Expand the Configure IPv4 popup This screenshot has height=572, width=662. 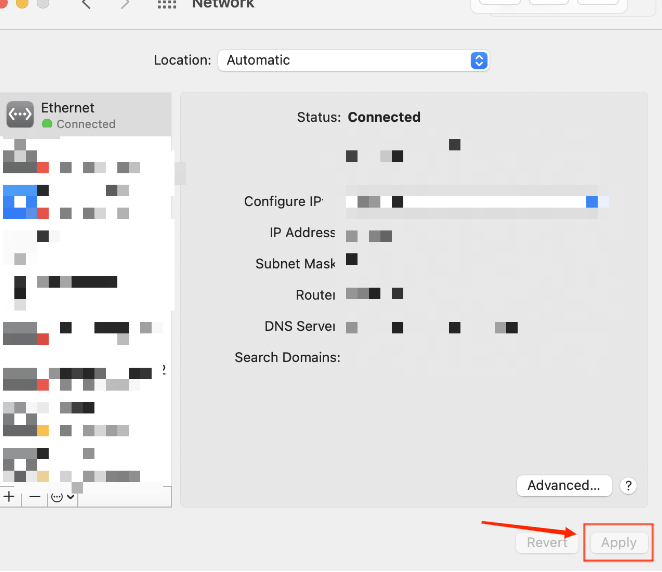(477, 202)
